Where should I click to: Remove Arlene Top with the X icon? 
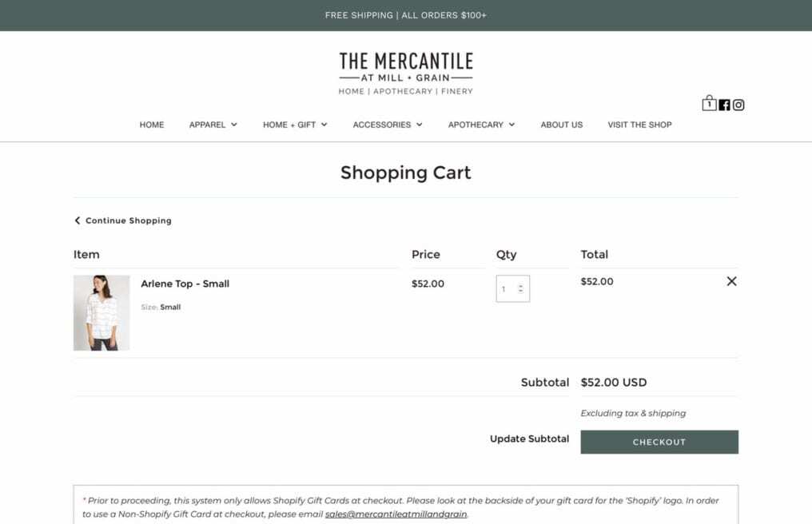731,281
